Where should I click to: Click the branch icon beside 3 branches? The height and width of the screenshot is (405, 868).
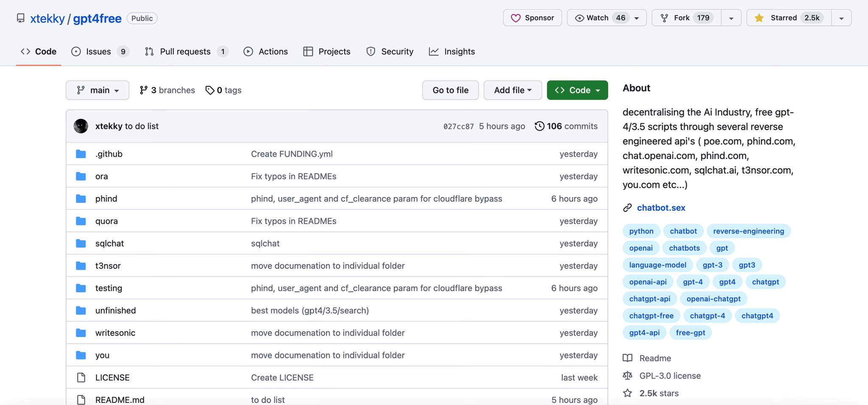(143, 90)
